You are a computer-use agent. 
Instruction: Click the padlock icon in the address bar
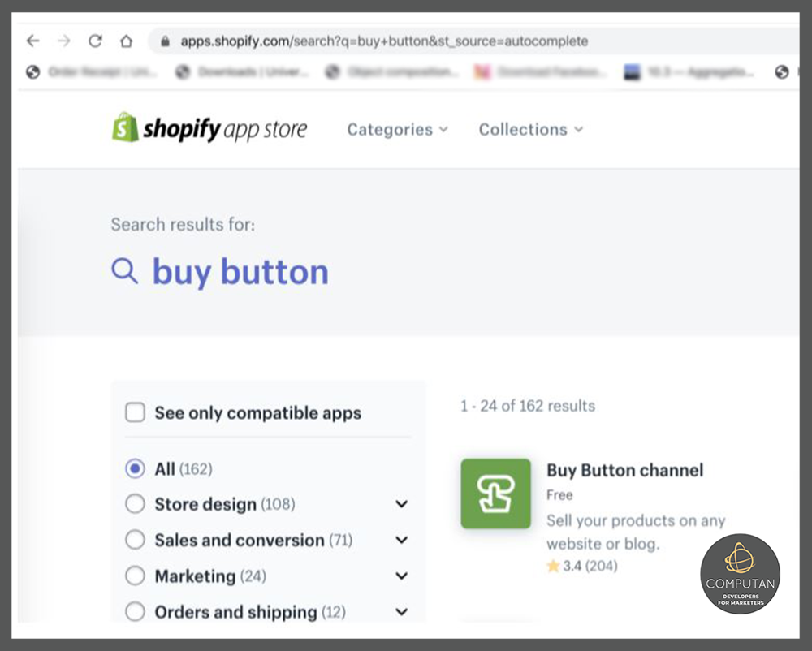[x=165, y=41]
